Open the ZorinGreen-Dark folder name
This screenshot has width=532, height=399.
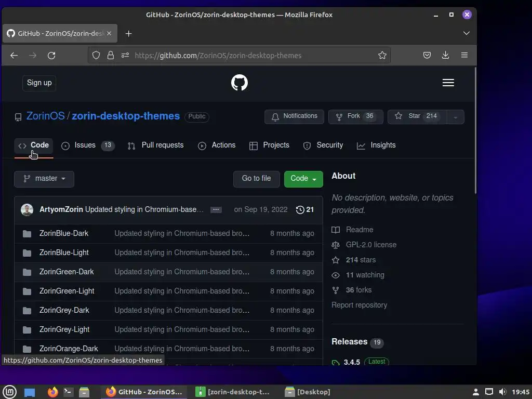[x=66, y=272]
